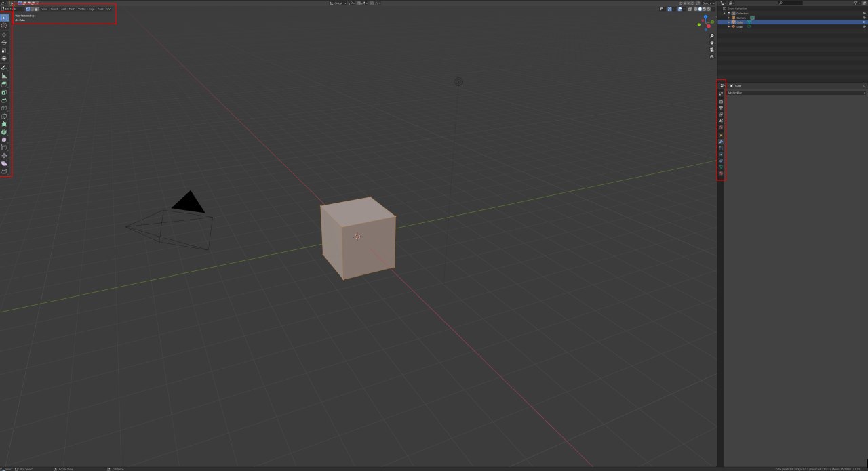This screenshot has height=471, width=868.
Task: Select the Rotate tool
Action: point(4,42)
